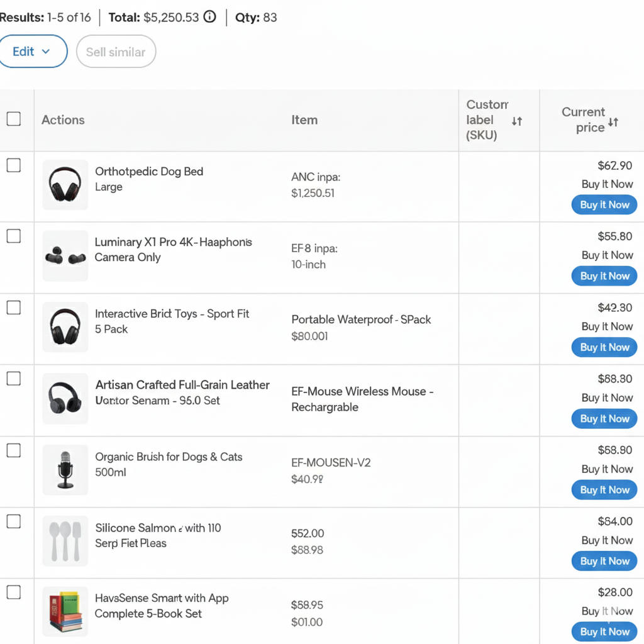
Task: Click the headphones thumbnail for Orthopedic Dog Bed
Action: tap(65, 184)
